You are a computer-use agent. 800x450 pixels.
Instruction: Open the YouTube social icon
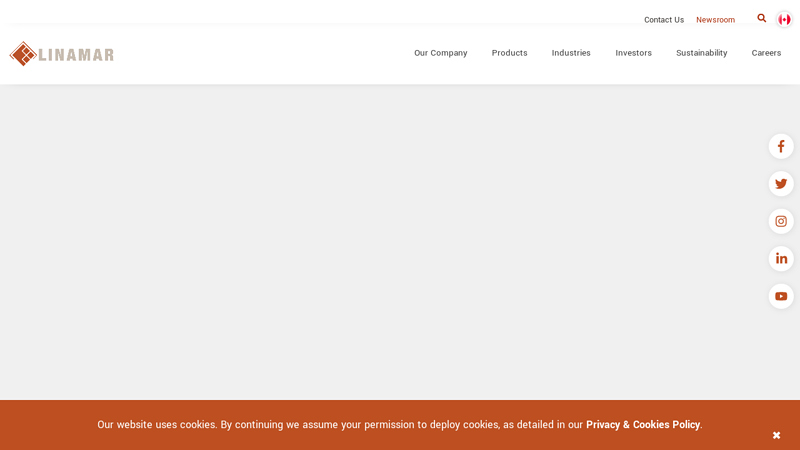(x=781, y=296)
